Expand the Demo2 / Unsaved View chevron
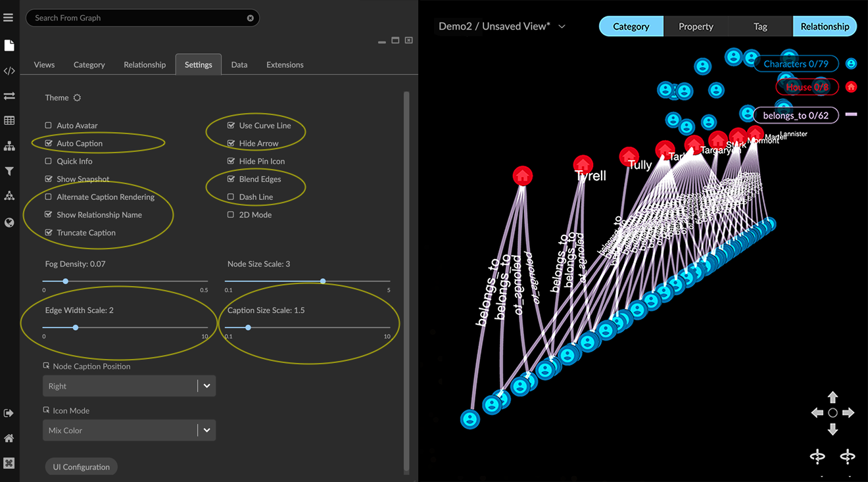The image size is (868, 482). (562, 26)
